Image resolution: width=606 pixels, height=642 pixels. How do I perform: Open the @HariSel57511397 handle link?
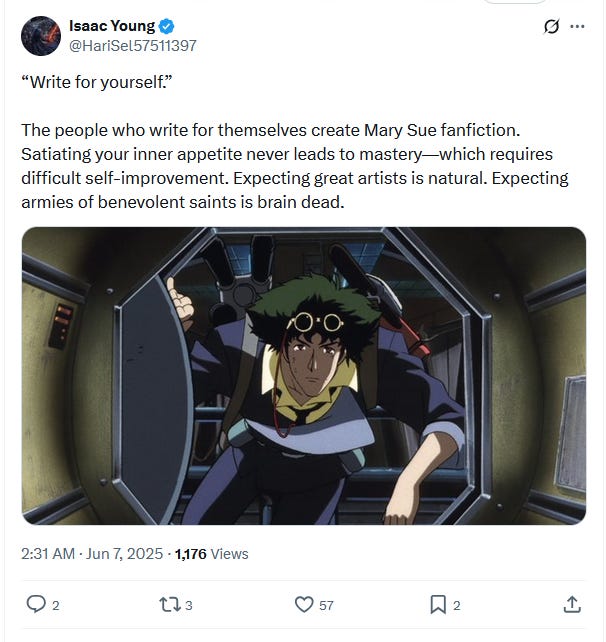[133, 45]
